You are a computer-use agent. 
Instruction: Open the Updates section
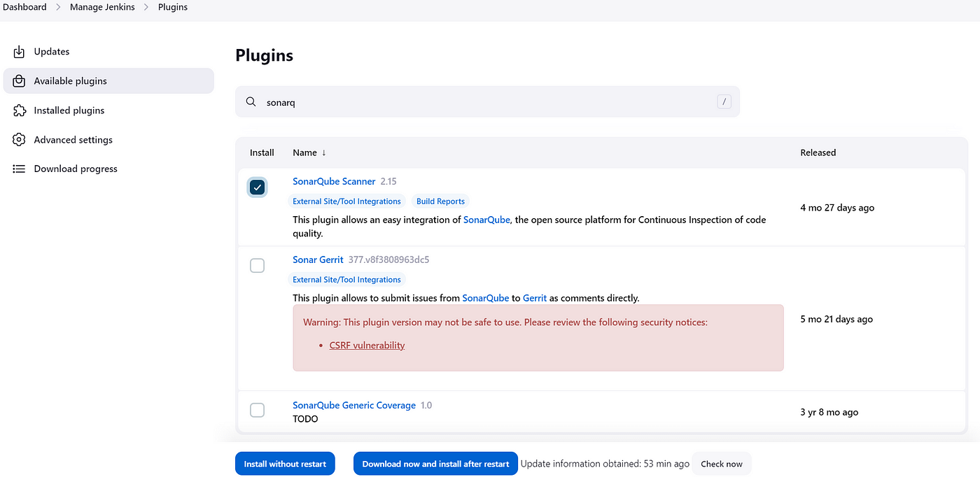(108, 52)
